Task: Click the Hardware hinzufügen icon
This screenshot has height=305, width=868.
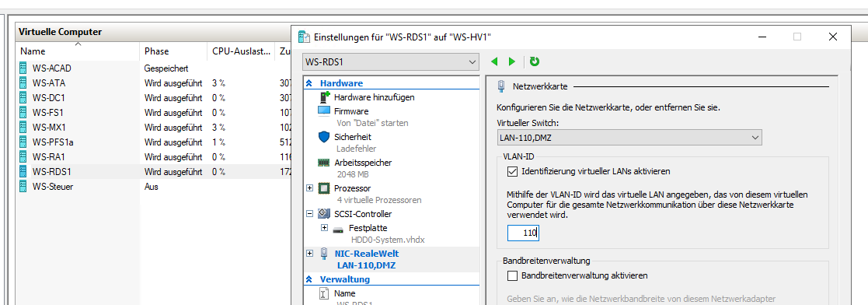Action: [324, 97]
